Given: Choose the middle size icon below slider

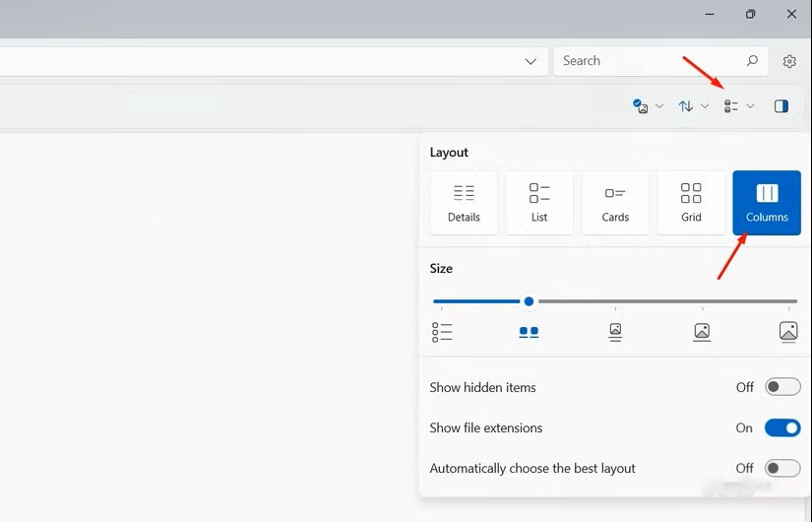Looking at the screenshot, I should [x=615, y=332].
